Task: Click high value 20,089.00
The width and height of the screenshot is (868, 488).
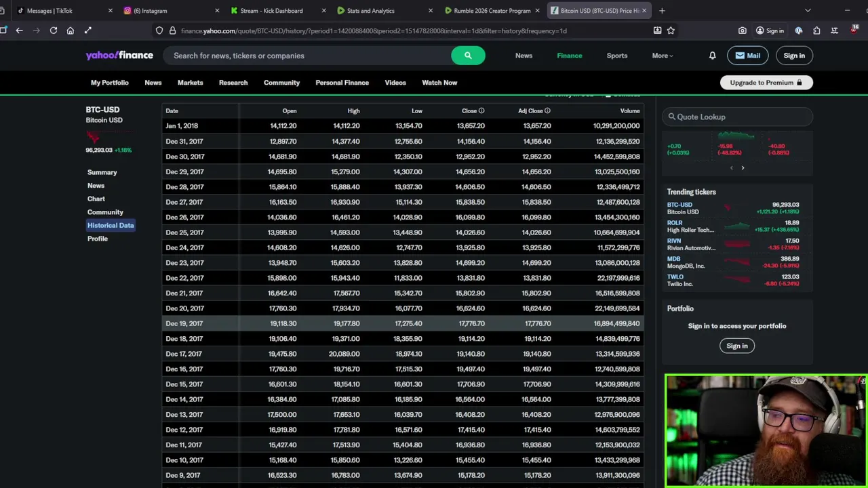Action: point(344,354)
